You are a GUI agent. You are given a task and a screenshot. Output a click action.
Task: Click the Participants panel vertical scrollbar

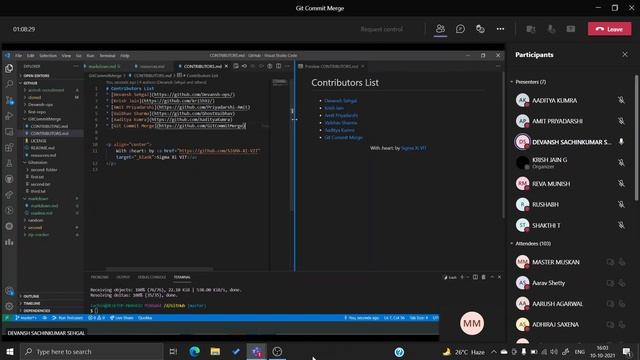click(x=636, y=138)
